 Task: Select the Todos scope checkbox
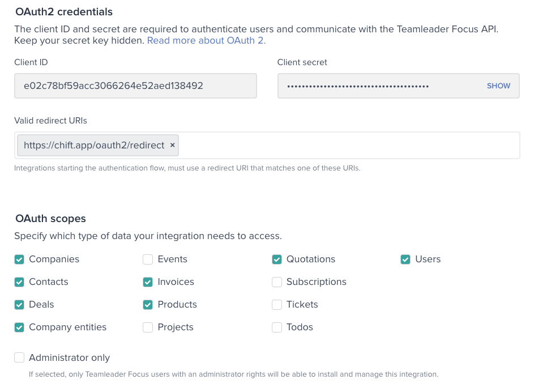[277, 327]
